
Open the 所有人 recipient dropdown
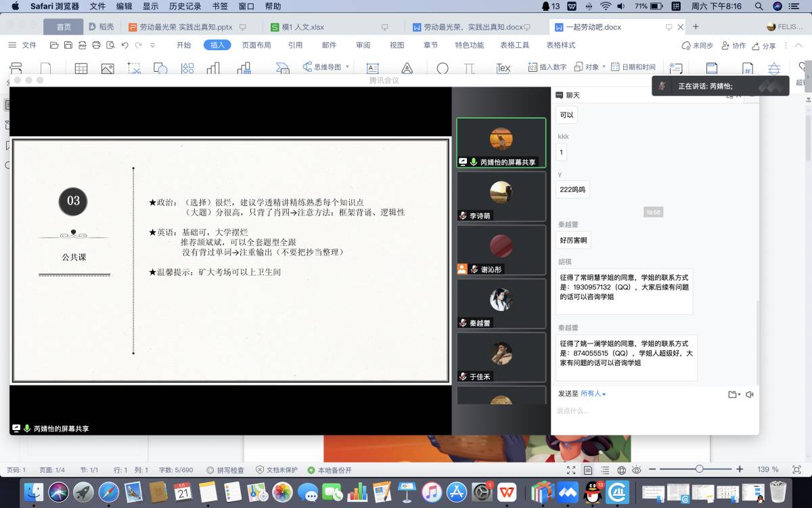click(593, 394)
